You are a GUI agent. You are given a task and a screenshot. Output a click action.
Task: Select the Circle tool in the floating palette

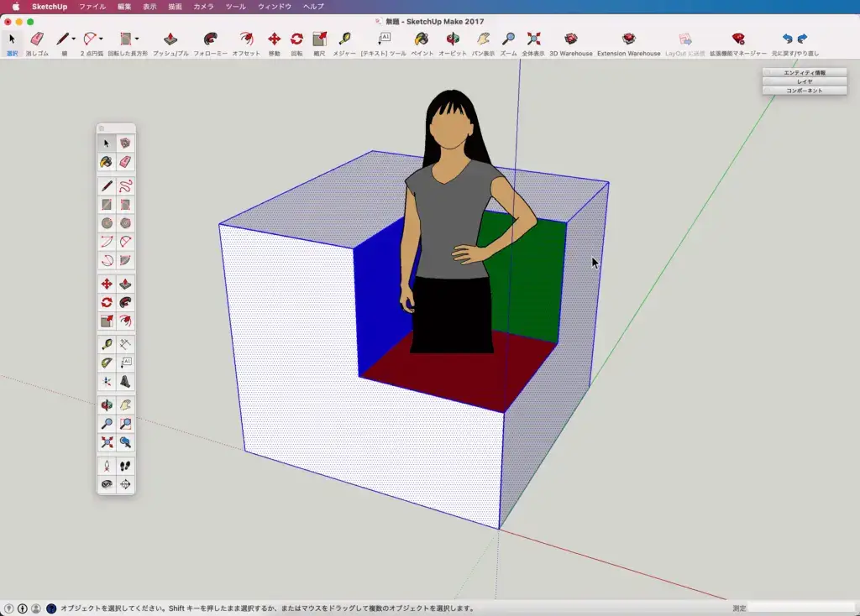pos(107,223)
